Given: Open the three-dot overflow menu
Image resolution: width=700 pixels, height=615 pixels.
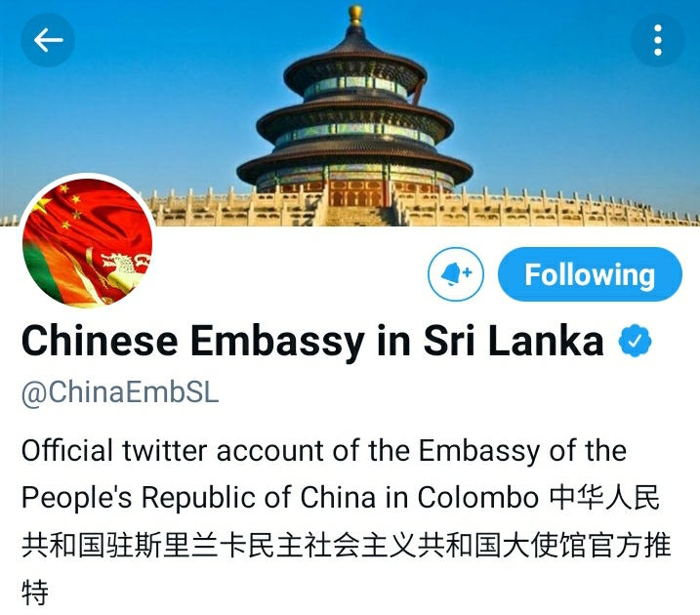Looking at the screenshot, I should (658, 40).
